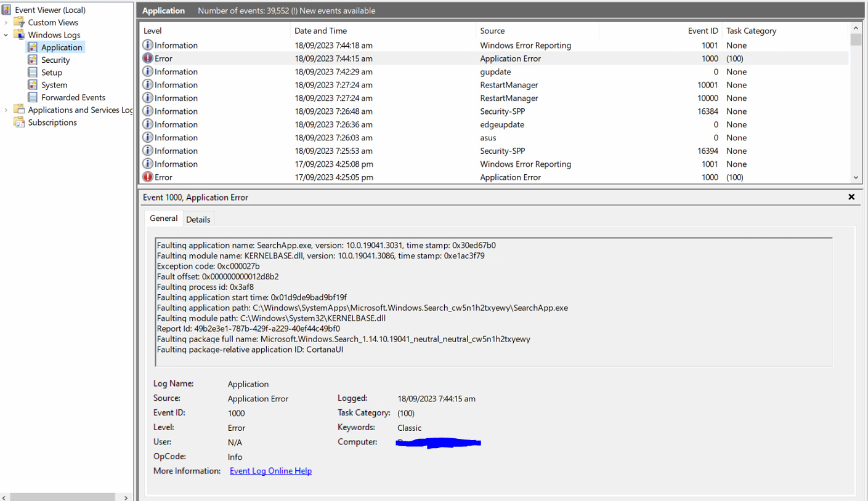The height and width of the screenshot is (501, 868).
Task: Switch to the Details tab
Action: click(198, 219)
